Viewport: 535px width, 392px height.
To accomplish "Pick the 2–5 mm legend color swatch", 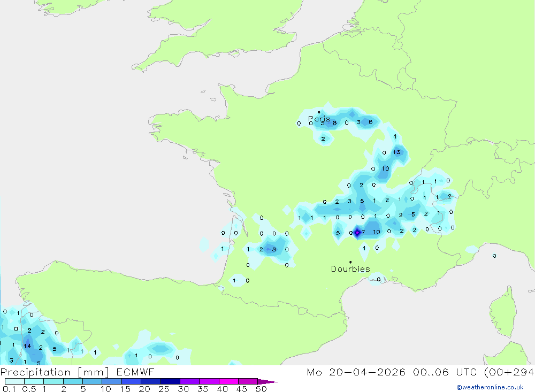I will (73, 381).
